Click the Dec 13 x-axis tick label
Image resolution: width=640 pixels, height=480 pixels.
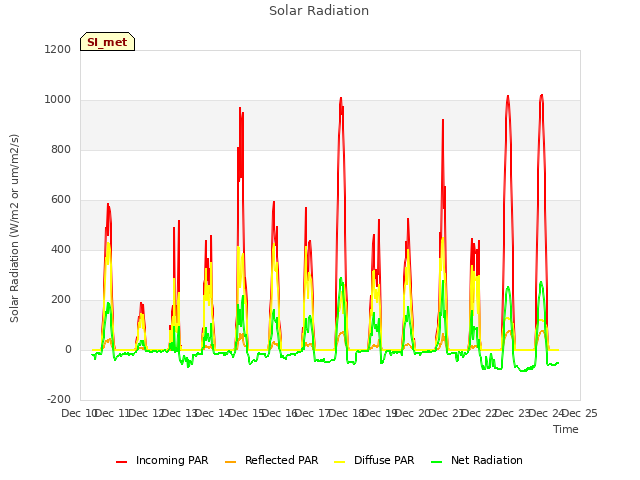point(179,413)
